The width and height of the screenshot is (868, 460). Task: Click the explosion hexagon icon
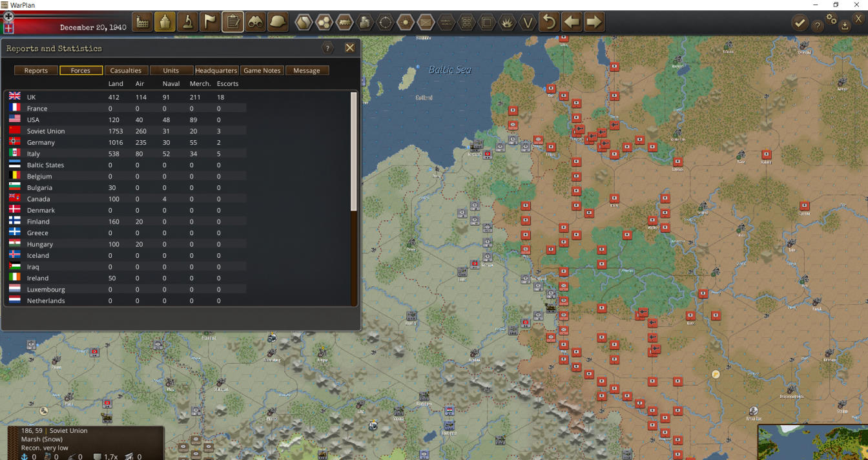(x=508, y=23)
